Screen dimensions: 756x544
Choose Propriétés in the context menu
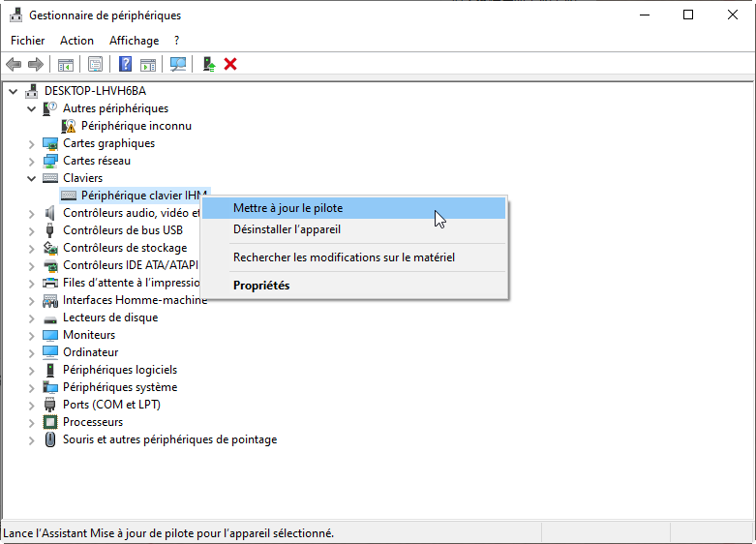[x=353, y=285]
